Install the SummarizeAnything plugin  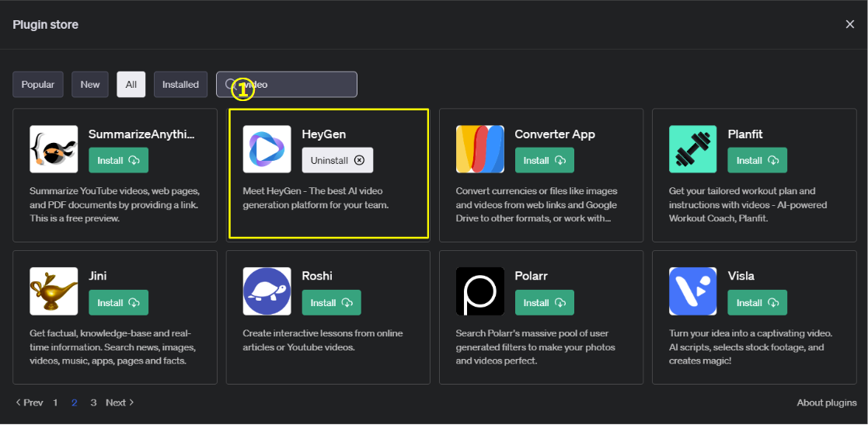pos(118,161)
